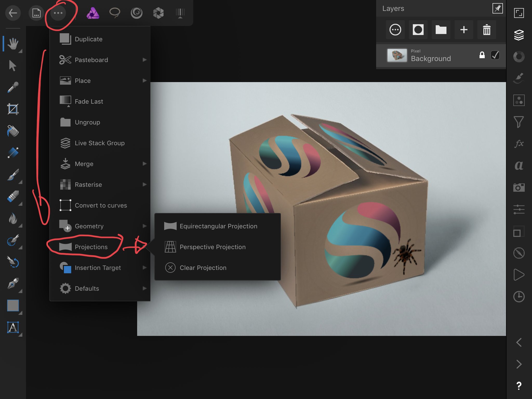
Task: Choose Fade Last menu entry
Action: (x=100, y=101)
